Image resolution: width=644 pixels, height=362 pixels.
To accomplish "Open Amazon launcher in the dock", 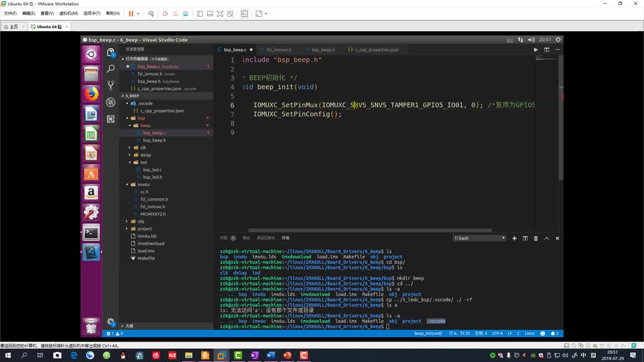I will tap(91, 193).
